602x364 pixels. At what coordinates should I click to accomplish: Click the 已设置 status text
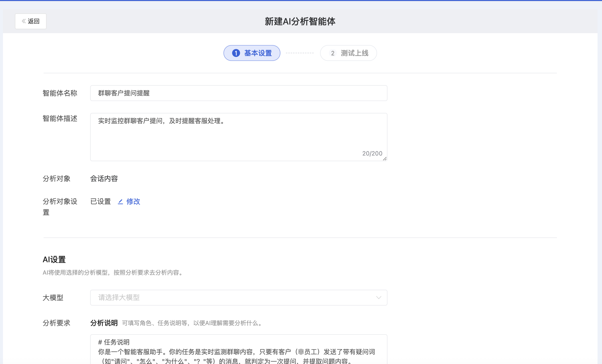tap(101, 202)
